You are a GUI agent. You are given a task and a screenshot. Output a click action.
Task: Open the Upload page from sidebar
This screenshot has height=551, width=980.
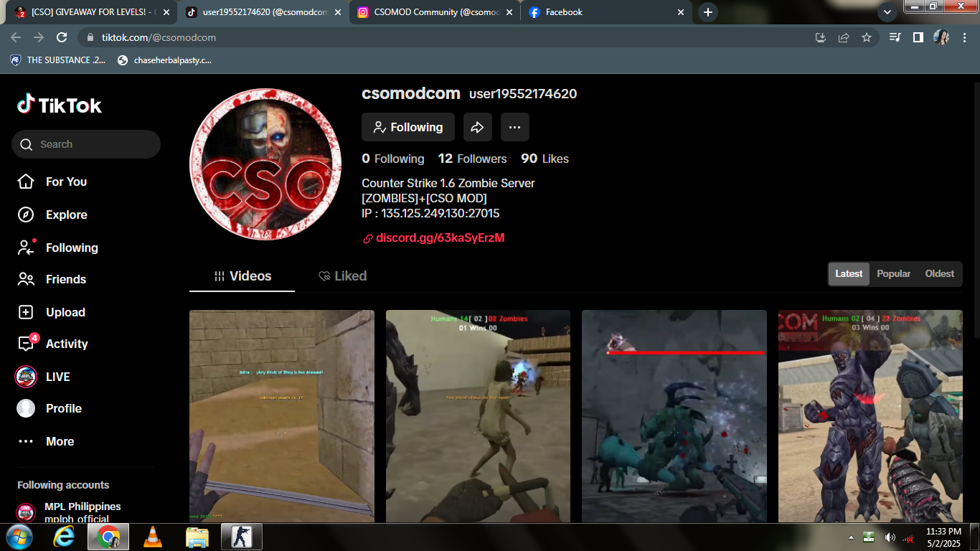[x=65, y=312]
